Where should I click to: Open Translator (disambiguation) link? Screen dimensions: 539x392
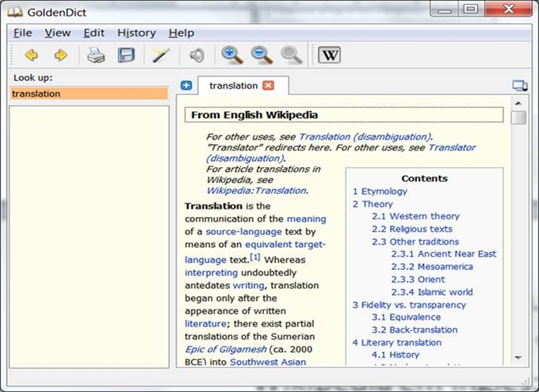pos(452,148)
